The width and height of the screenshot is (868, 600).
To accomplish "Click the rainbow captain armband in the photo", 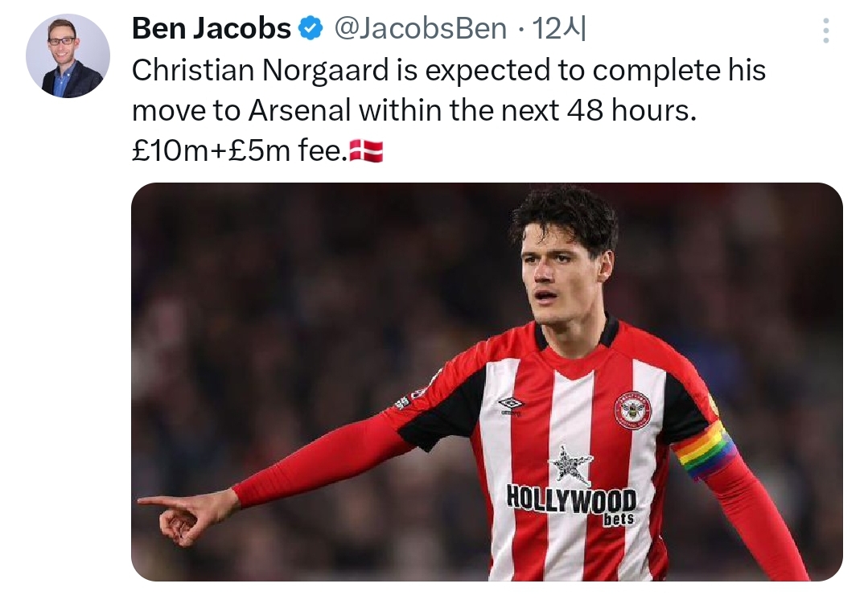I will 705,451.
